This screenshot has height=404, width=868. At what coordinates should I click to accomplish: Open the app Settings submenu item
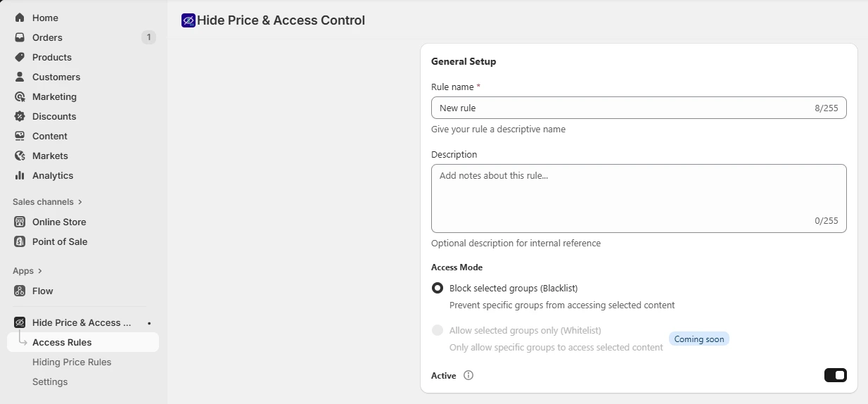point(50,381)
